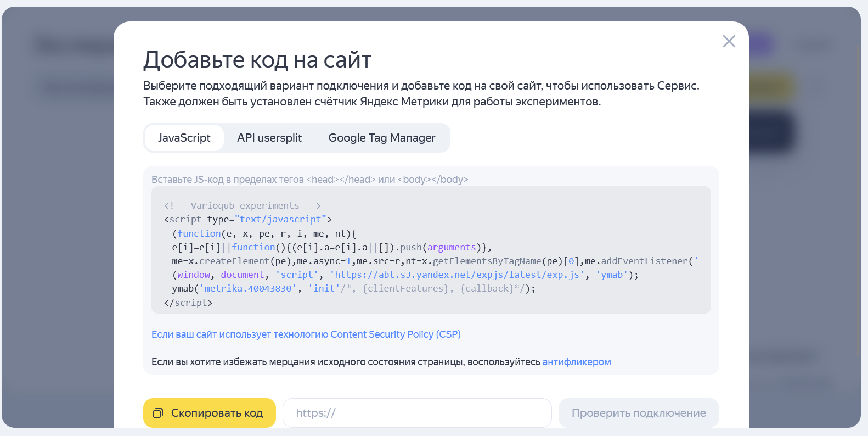Click the blurred yellow button behind the dialog

point(772,87)
